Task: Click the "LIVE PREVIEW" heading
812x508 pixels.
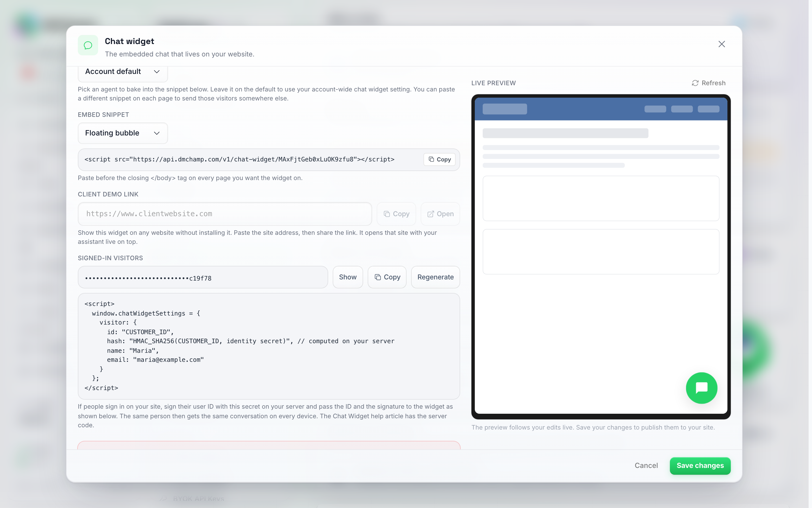Action: (x=493, y=83)
